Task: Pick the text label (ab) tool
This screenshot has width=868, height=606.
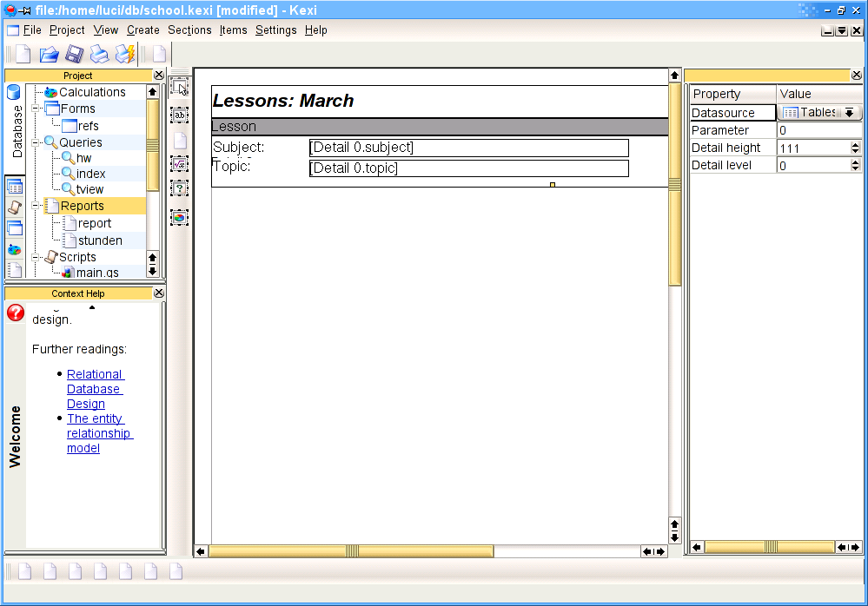Action: (x=179, y=115)
